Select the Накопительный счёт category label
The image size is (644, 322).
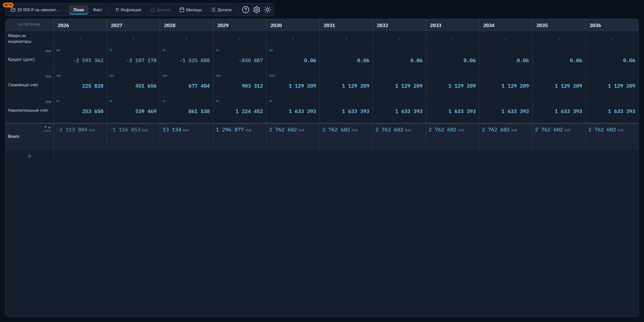(x=28, y=110)
